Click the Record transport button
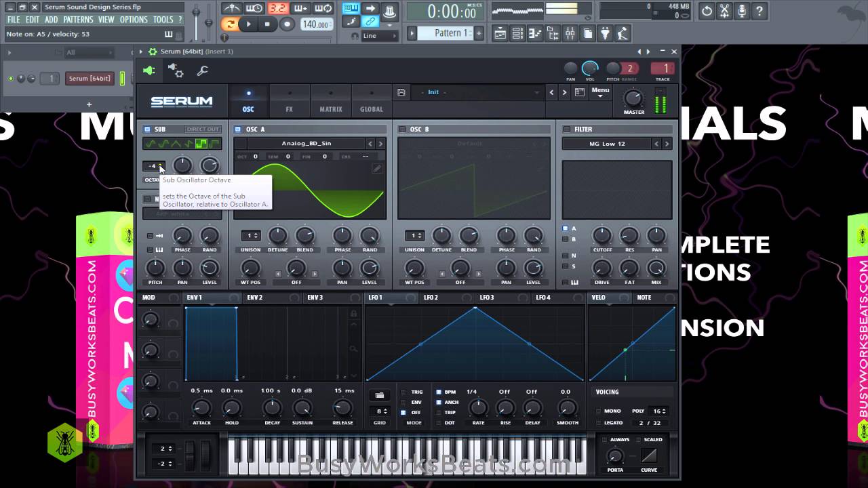 287,24
